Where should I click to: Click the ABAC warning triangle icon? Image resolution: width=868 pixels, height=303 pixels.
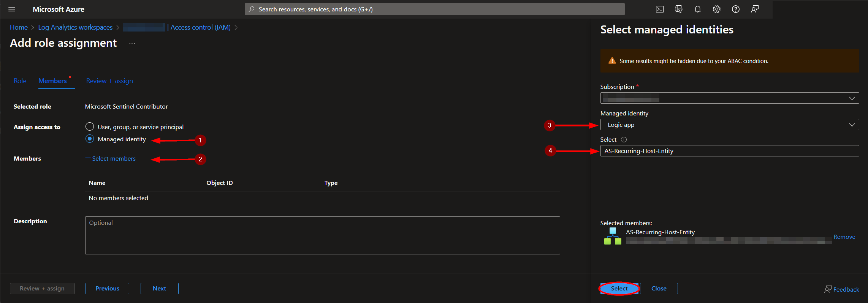click(x=612, y=61)
